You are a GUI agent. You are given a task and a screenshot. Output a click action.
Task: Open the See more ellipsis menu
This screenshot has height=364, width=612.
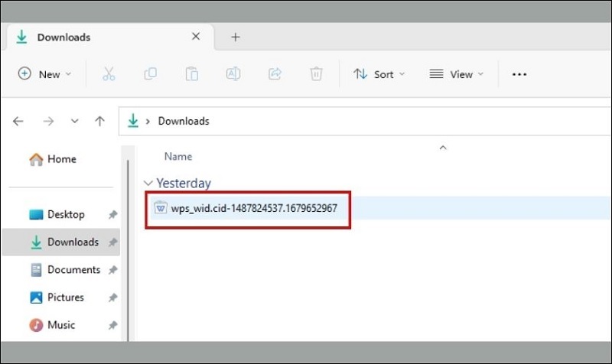519,74
